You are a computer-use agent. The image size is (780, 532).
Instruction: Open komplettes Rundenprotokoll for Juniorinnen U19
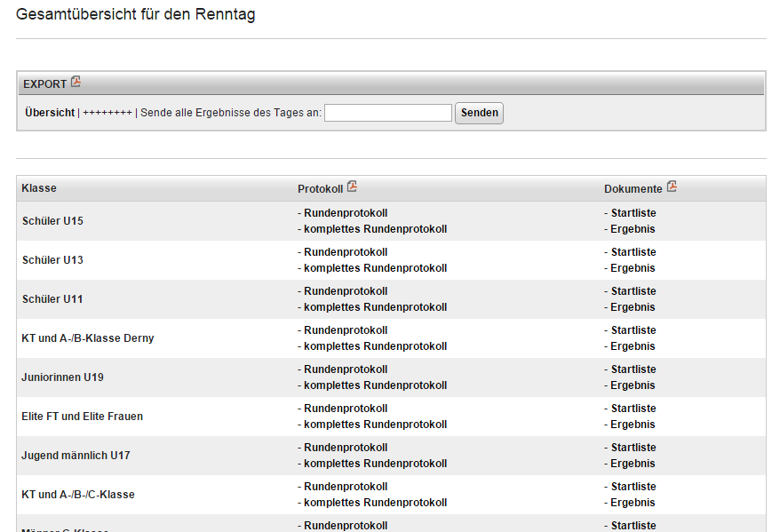pos(375,385)
